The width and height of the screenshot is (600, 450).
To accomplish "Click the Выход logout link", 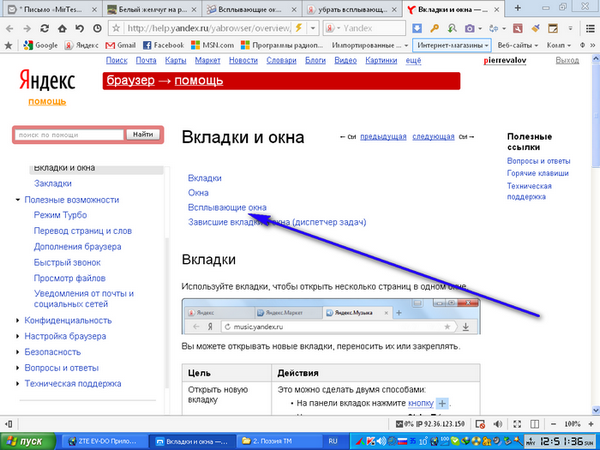I will [567, 60].
